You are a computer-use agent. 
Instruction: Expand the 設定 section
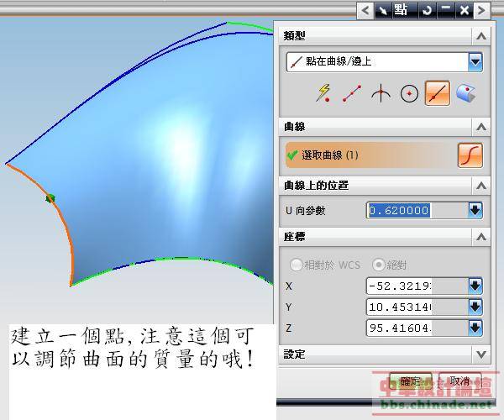point(481,354)
